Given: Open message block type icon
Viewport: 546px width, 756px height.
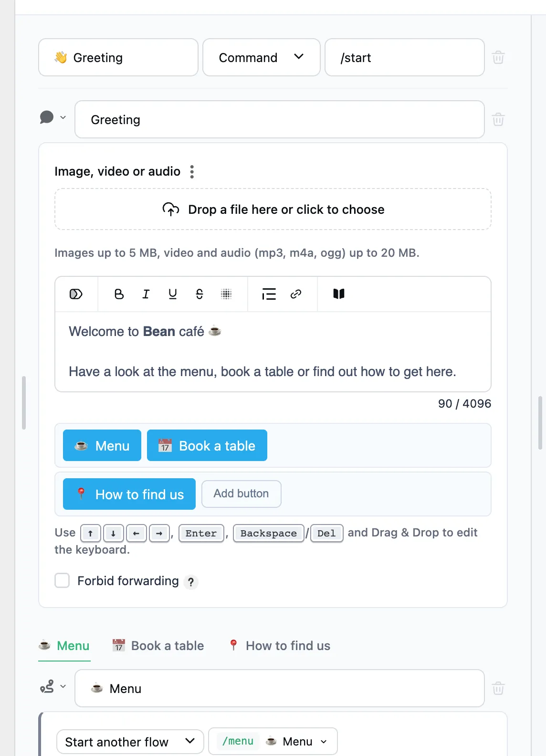Looking at the screenshot, I should click(x=47, y=117).
